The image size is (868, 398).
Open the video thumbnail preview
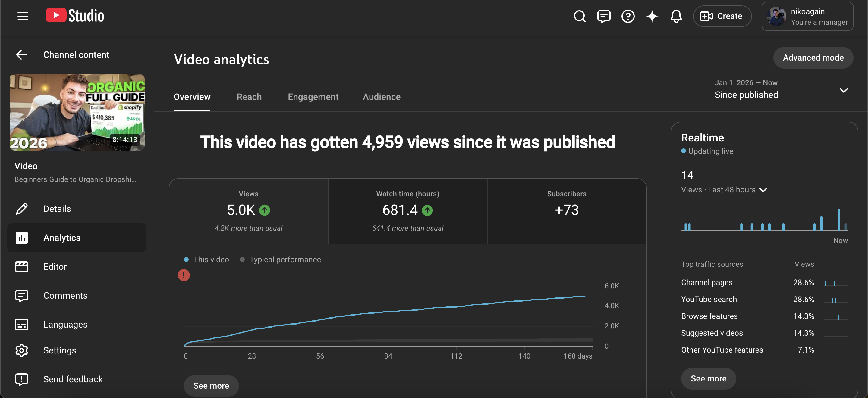click(x=77, y=112)
